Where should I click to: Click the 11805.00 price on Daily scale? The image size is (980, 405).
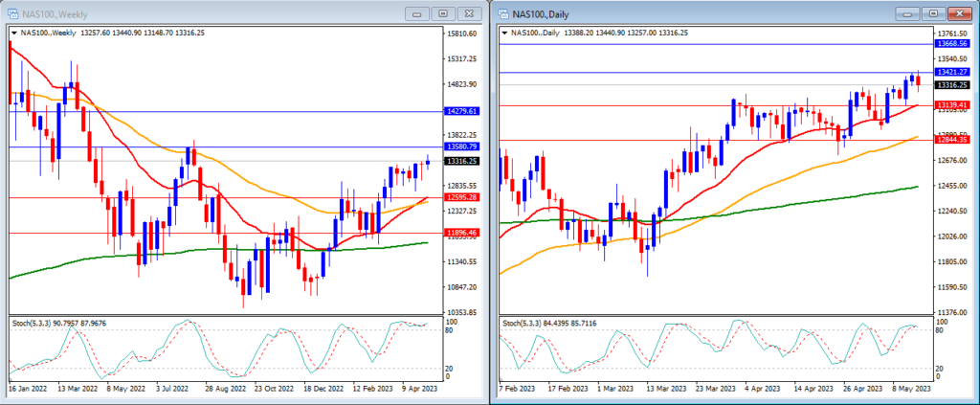click(952, 261)
